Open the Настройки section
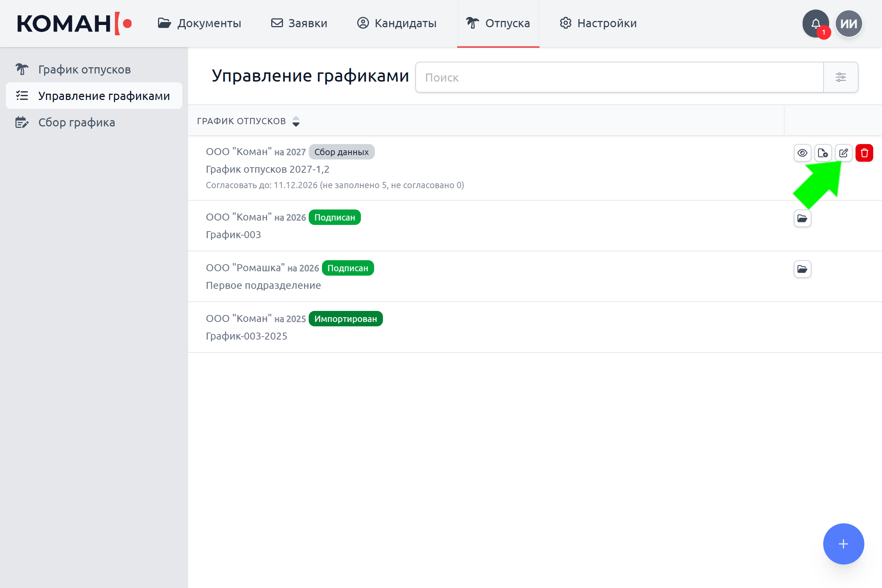The width and height of the screenshot is (882, 588). click(598, 23)
